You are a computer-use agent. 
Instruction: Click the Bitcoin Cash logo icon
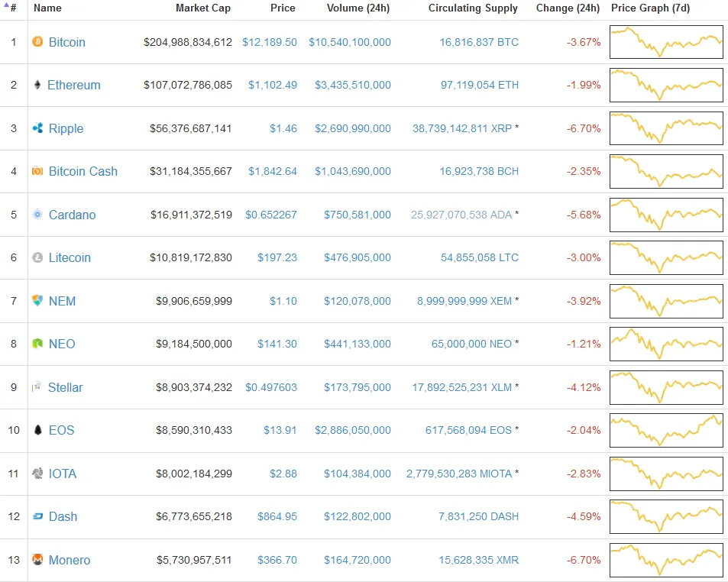click(x=37, y=171)
